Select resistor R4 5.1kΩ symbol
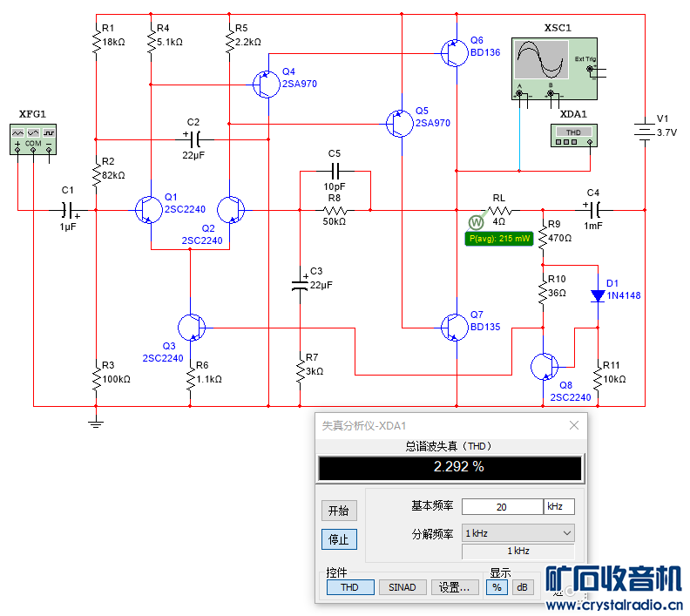 coord(151,41)
